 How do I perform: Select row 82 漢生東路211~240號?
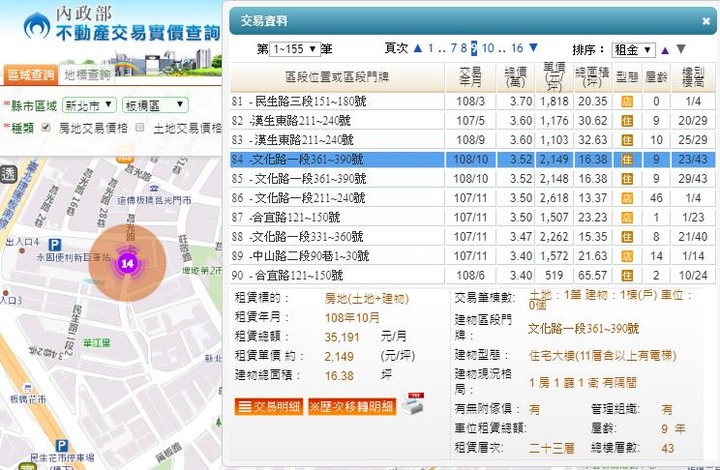[x=472, y=121]
